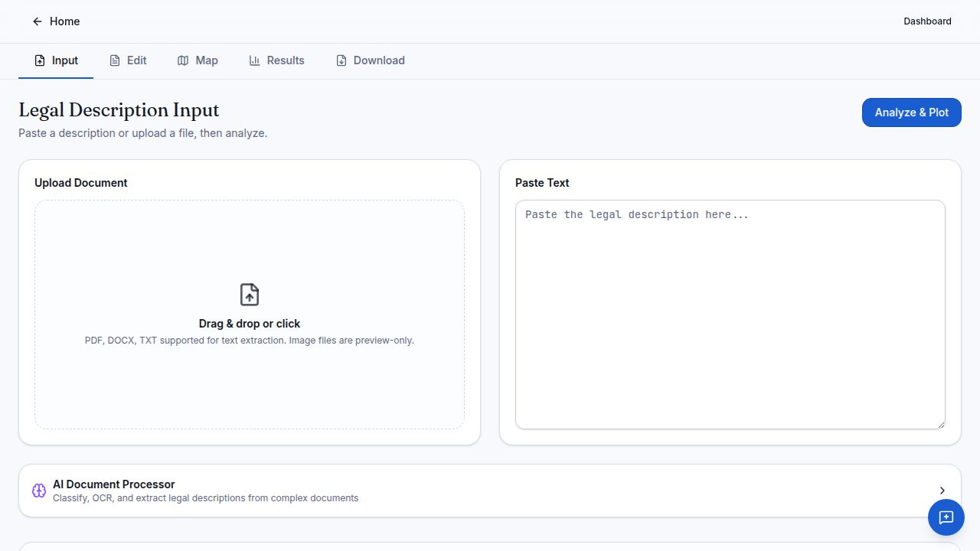Open the chat feedback floating button
The height and width of the screenshot is (551, 980).
[946, 517]
